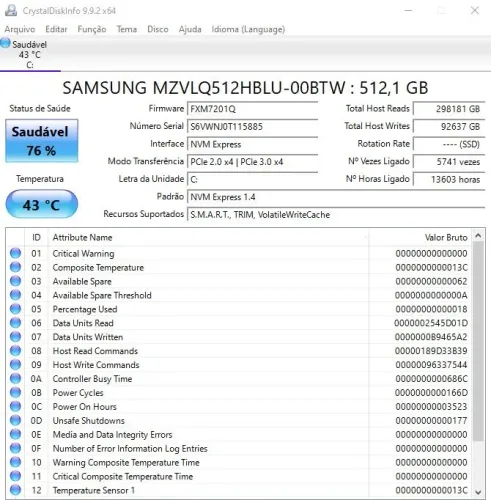491x500 pixels.
Task: Click raw value 0000002545D01D
Action: click(x=431, y=323)
